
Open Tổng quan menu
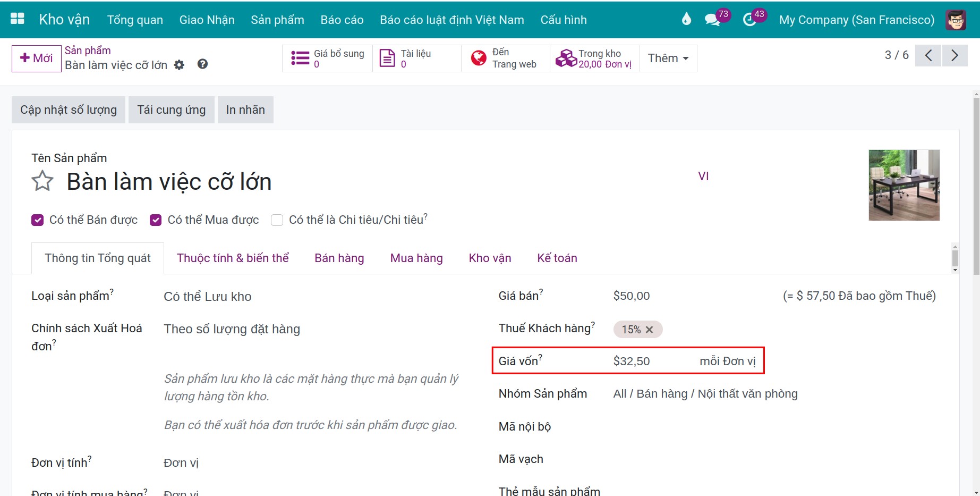(x=135, y=20)
